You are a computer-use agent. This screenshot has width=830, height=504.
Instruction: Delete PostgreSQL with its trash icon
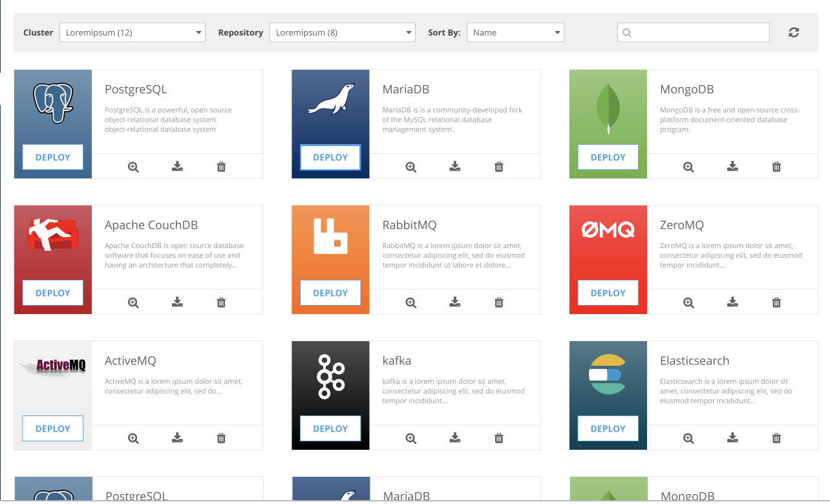[221, 167]
